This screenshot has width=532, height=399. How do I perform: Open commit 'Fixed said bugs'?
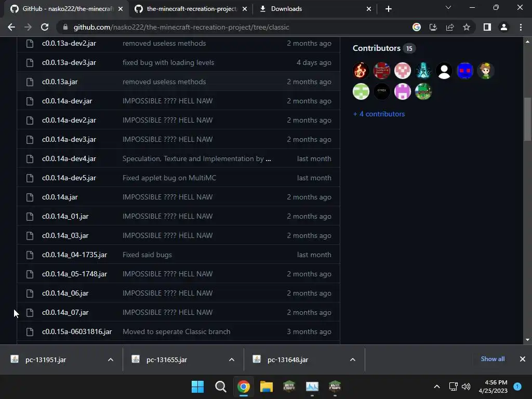[x=147, y=255]
